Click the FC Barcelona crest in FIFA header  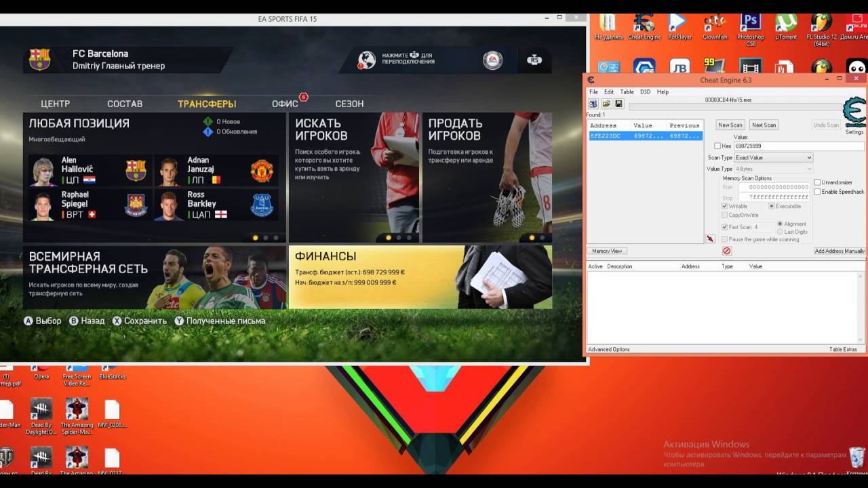click(39, 60)
